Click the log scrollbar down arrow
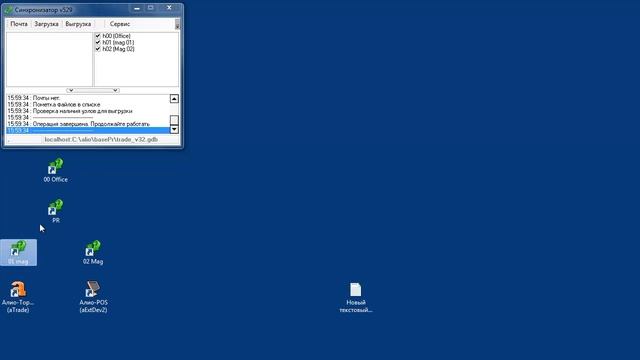Viewport: 640px width, 360px height. pyautogui.click(x=174, y=129)
